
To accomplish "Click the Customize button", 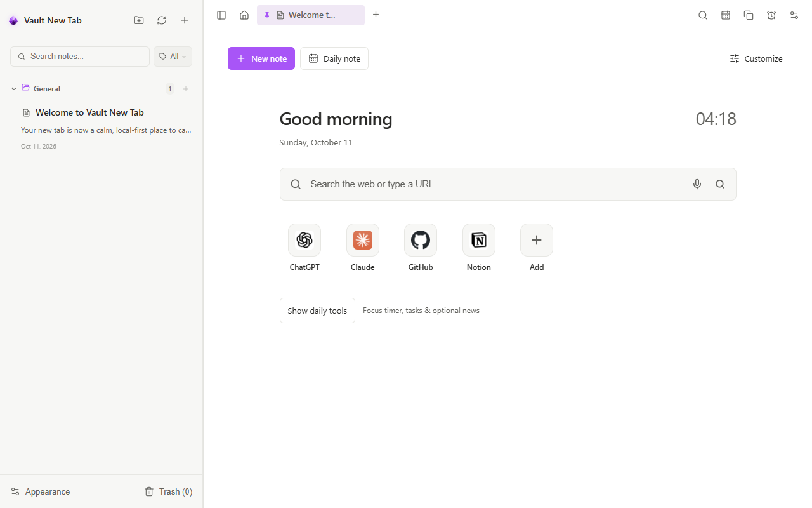I will pos(756,58).
